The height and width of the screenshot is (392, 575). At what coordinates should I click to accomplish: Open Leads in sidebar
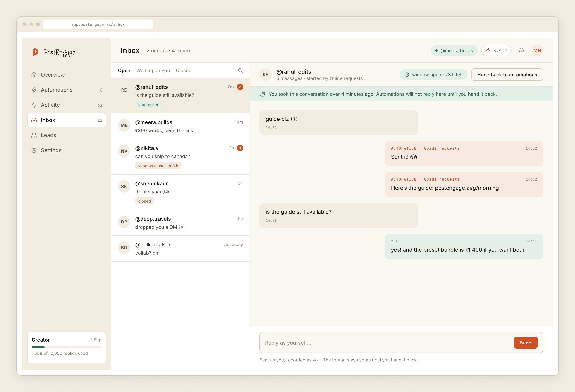coord(67,135)
